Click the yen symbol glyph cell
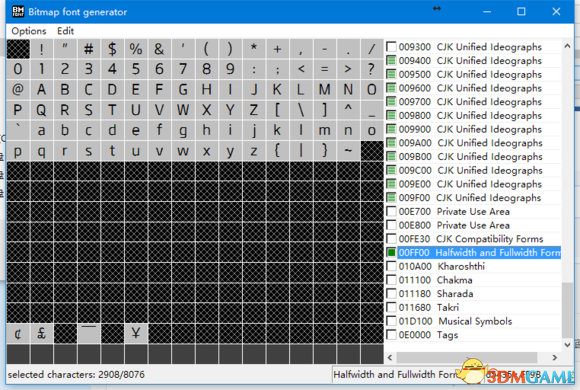Screen dimensions: 580x390 coord(136,333)
